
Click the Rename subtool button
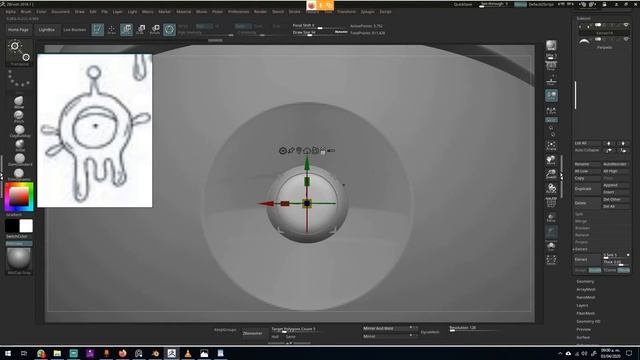tap(587, 164)
